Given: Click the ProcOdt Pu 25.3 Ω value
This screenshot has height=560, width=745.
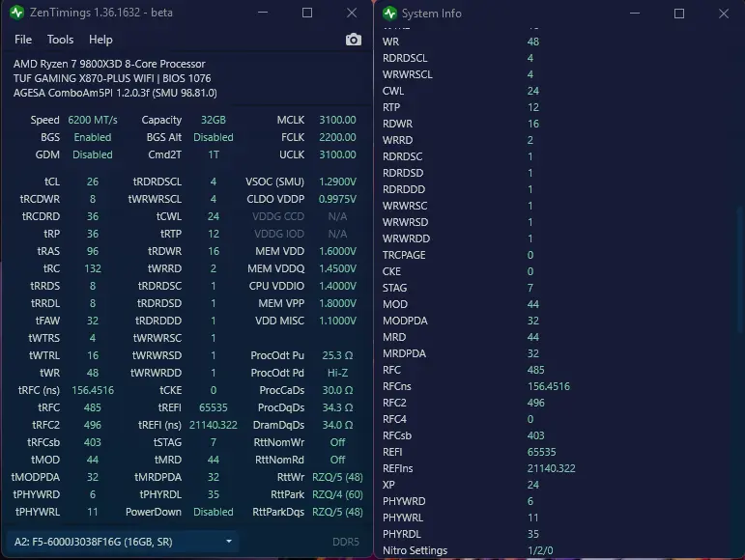Looking at the screenshot, I should coord(337,355).
